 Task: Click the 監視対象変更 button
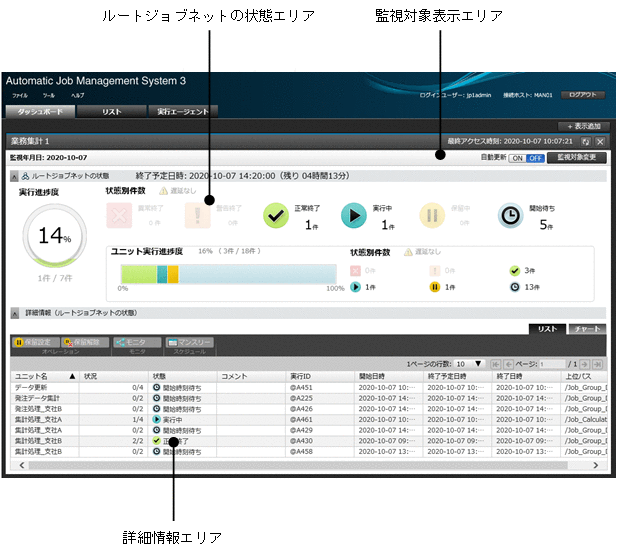click(x=576, y=158)
